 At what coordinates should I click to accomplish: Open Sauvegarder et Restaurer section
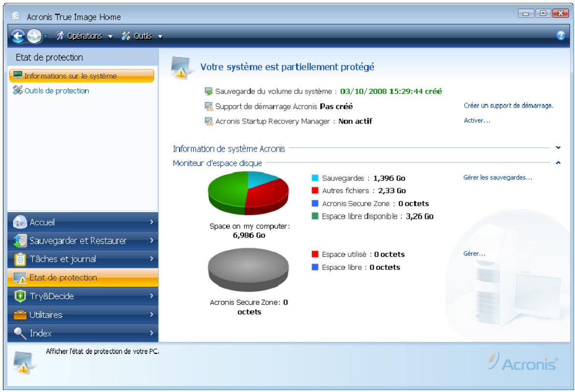[83, 241]
